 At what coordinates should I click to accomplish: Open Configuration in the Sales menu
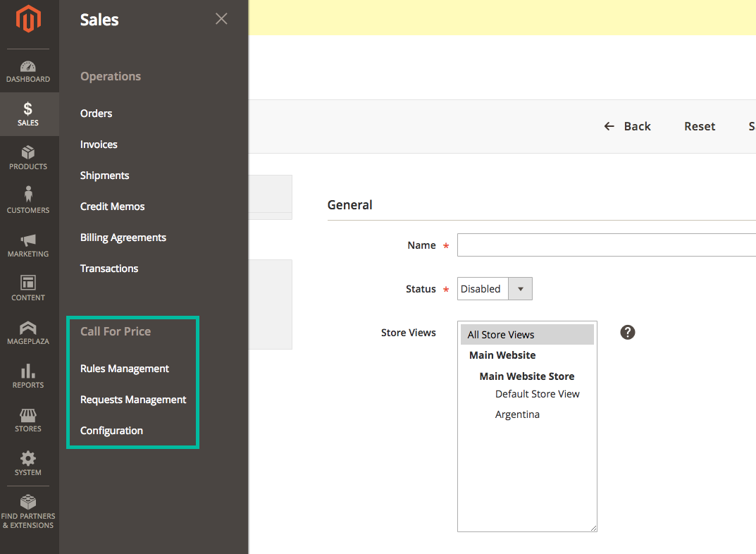[x=111, y=430]
